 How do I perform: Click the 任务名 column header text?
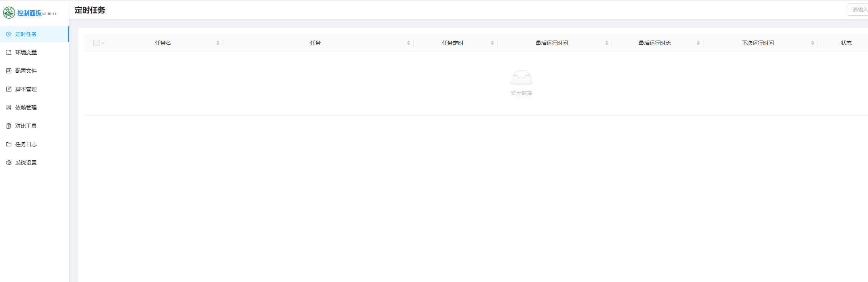(163, 43)
